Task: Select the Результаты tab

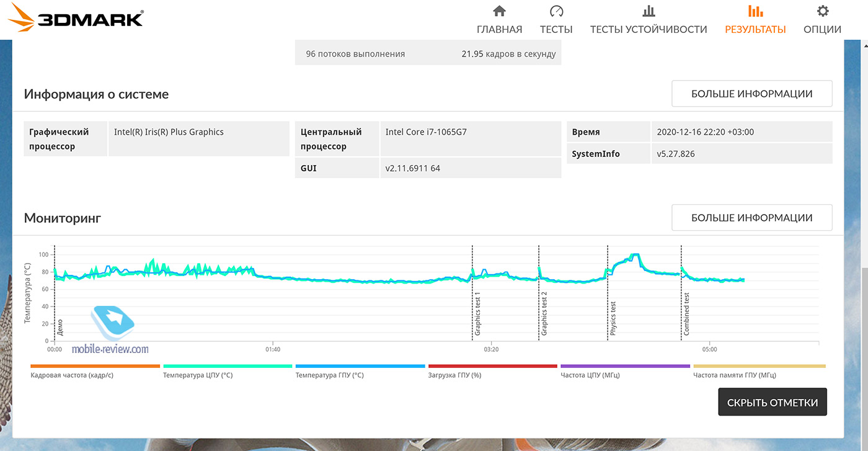Action: (755, 29)
